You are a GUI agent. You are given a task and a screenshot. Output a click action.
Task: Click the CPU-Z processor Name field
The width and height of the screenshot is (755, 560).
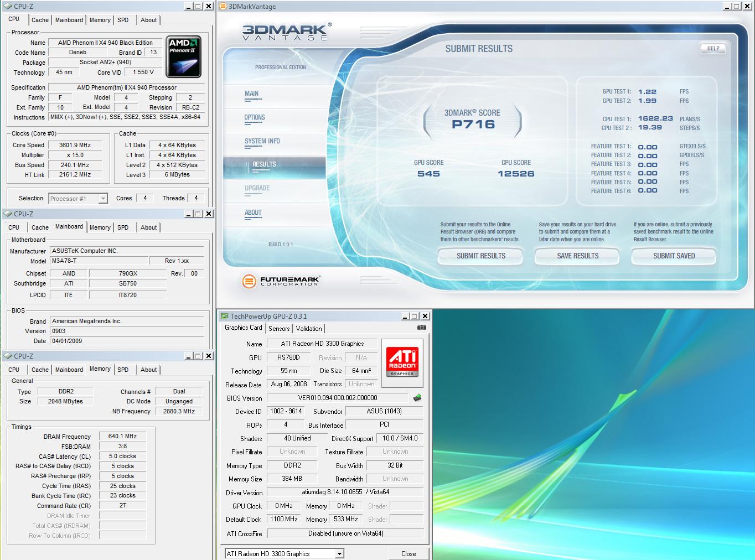click(105, 43)
